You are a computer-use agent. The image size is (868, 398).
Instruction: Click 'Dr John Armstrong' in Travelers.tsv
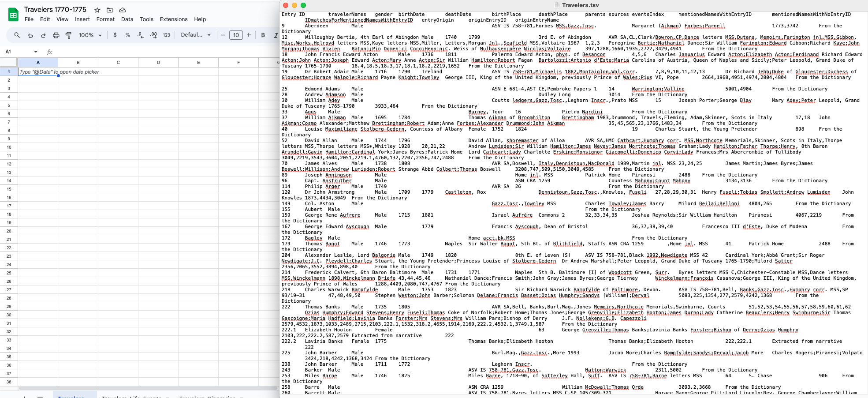click(330, 192)
